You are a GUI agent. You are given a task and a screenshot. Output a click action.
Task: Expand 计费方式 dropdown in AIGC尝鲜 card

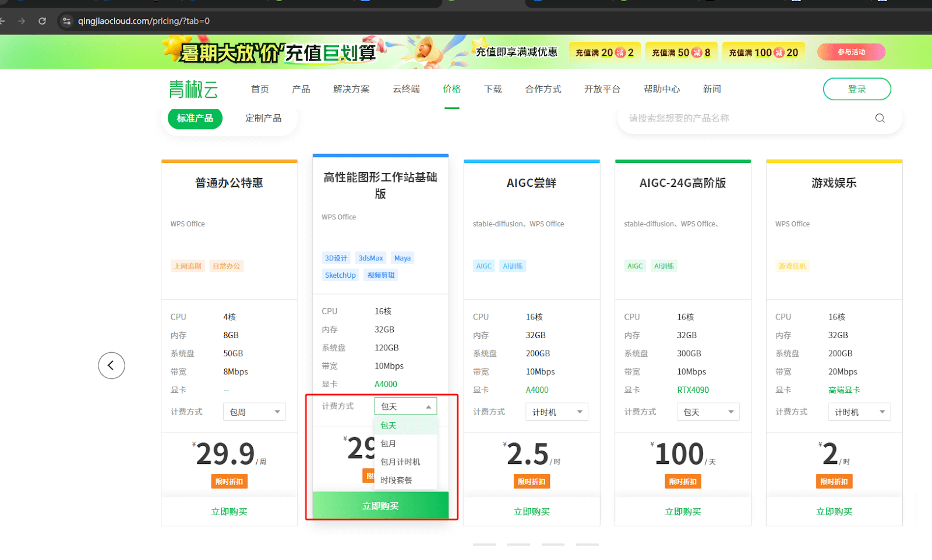tap(556, 412)
